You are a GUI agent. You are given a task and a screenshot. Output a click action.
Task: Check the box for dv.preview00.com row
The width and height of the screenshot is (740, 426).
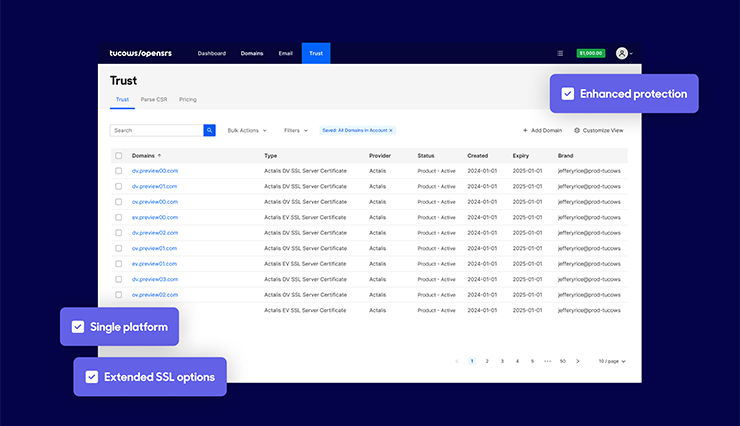pyautogui.click(x=119, y=171)
